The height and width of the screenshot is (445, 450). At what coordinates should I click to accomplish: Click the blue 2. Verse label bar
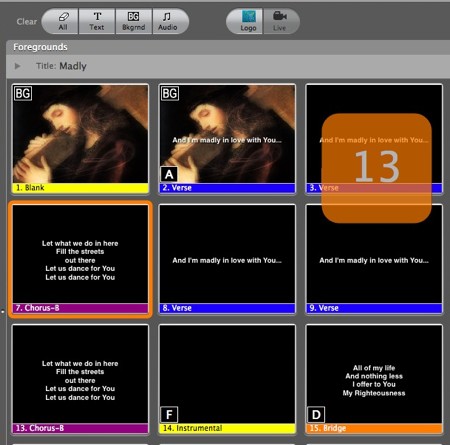pos(227,188)
